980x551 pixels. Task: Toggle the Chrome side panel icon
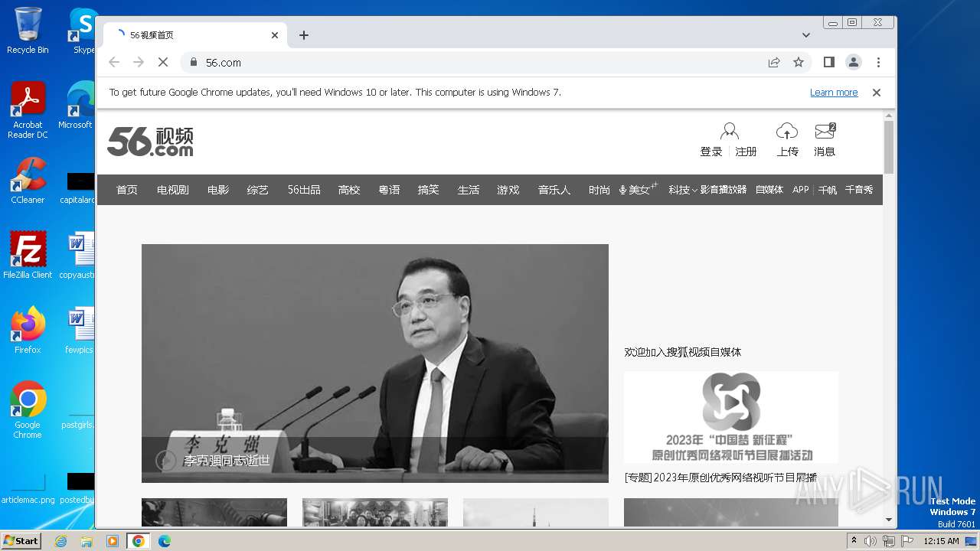(828, 62)
